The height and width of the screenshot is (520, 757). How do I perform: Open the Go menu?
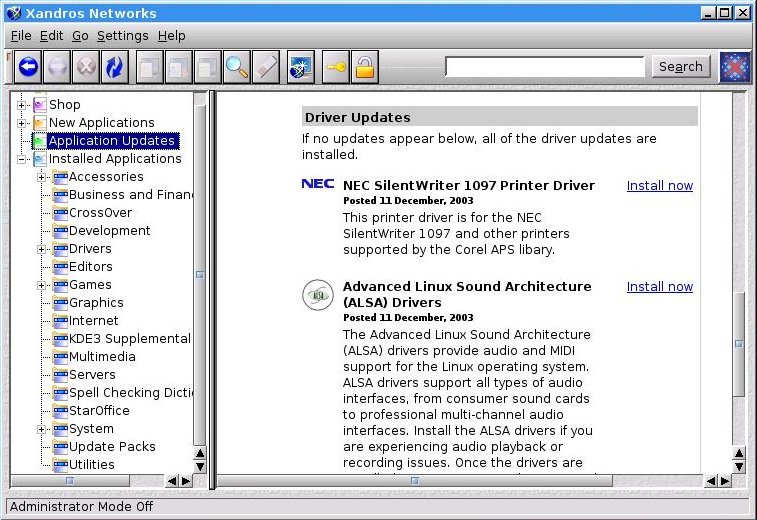[80, 35]
